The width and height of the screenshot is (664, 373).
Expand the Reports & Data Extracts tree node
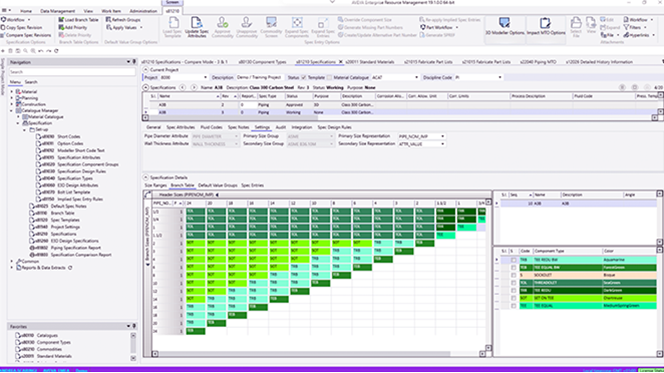(x=12, y=268)
